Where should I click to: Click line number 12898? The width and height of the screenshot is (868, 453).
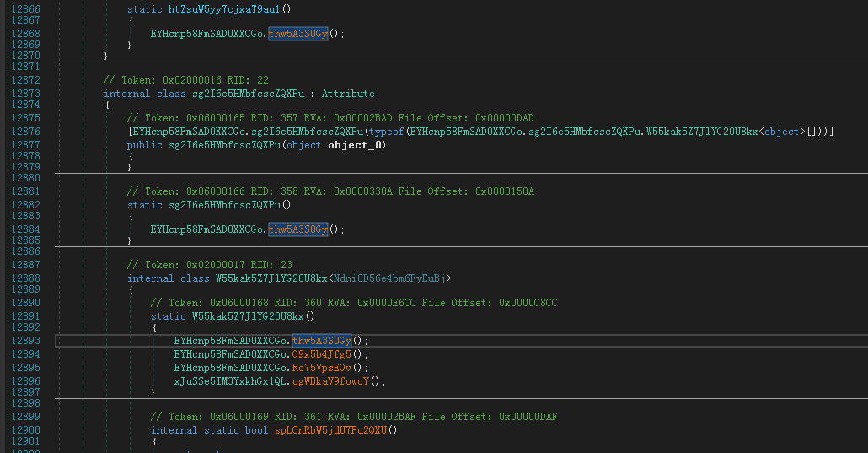(25, 404)
